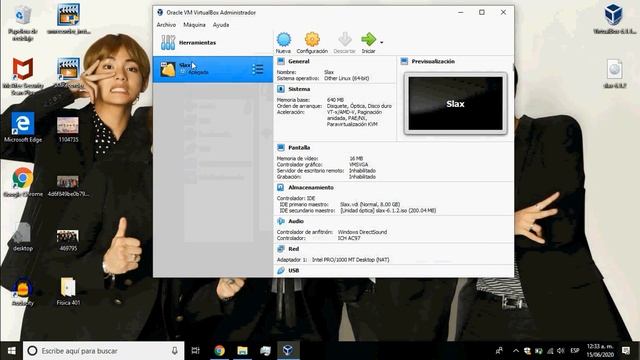Open the Windows Start menu

click(x=11, y=351)
